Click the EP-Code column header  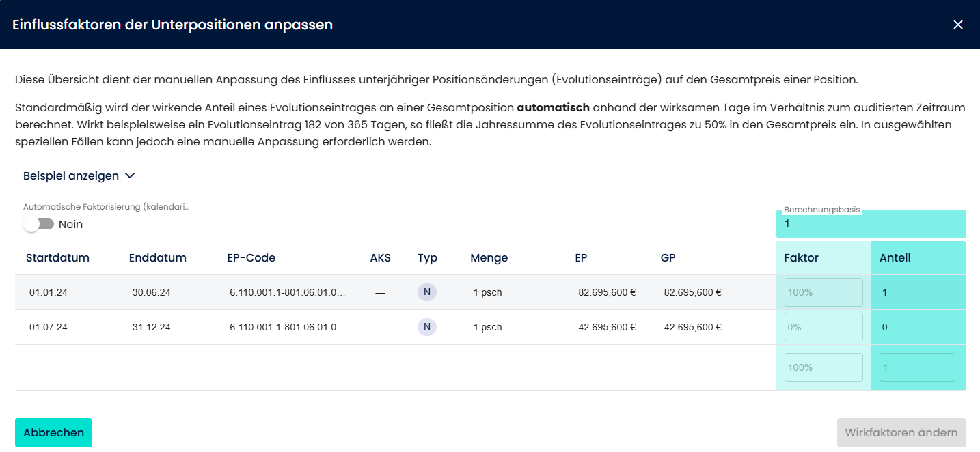(x=251, y=257)
